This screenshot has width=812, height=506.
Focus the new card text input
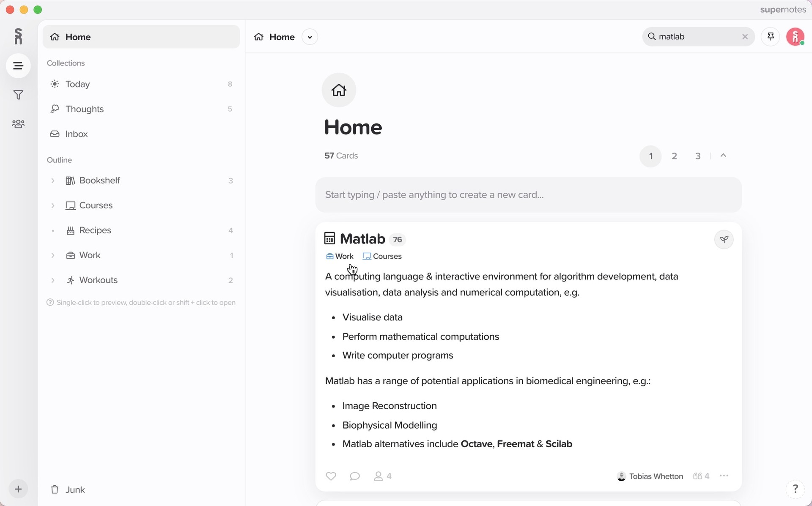(528, 195)
